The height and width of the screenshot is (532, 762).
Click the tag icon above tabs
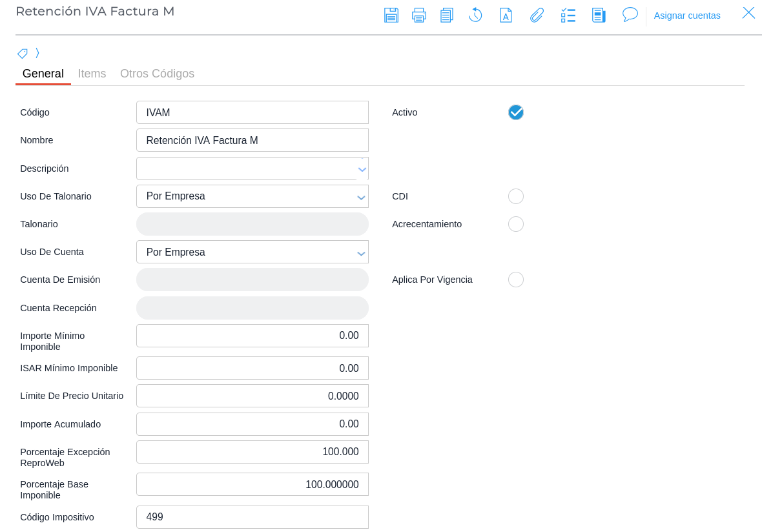pyautogui.click(x=23, y=54)
